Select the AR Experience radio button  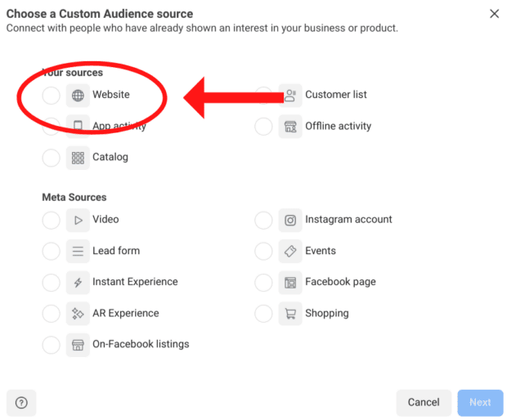point(51,314)
